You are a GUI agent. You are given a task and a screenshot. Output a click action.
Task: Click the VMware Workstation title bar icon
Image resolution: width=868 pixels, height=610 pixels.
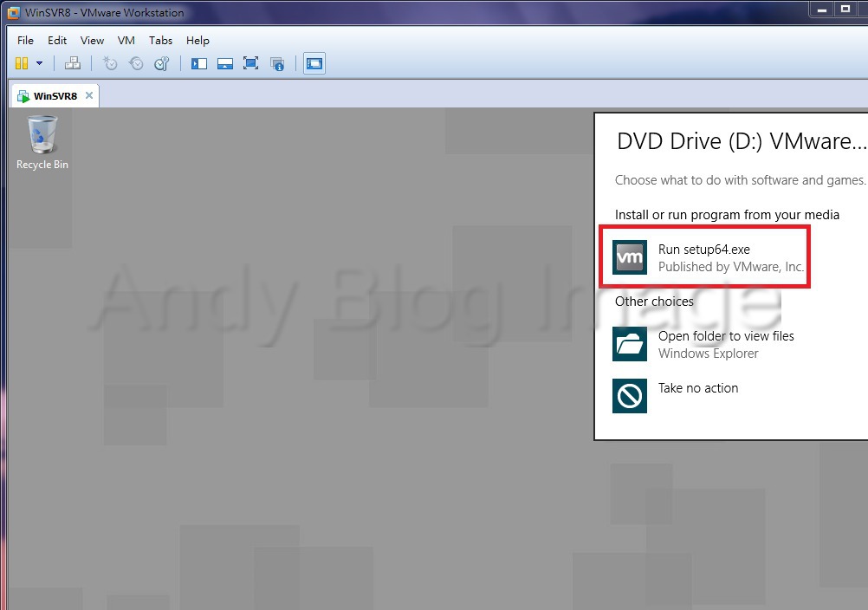(x=13, y=12)
